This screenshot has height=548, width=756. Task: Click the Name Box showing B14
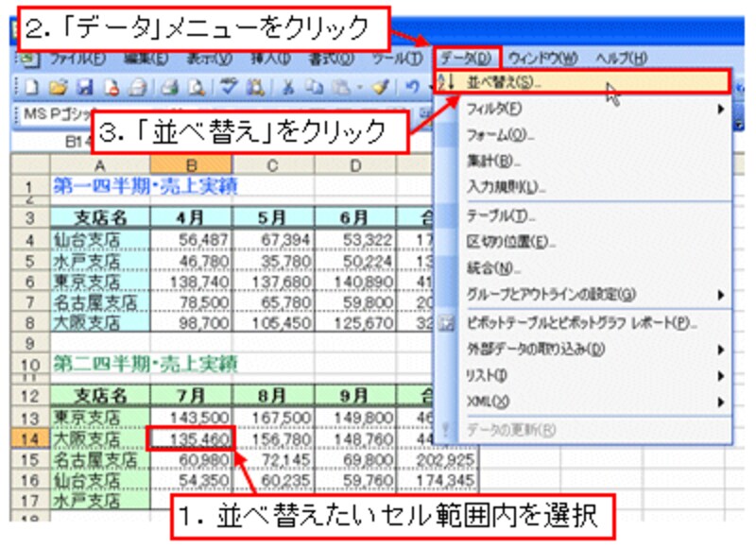[52, 142]
